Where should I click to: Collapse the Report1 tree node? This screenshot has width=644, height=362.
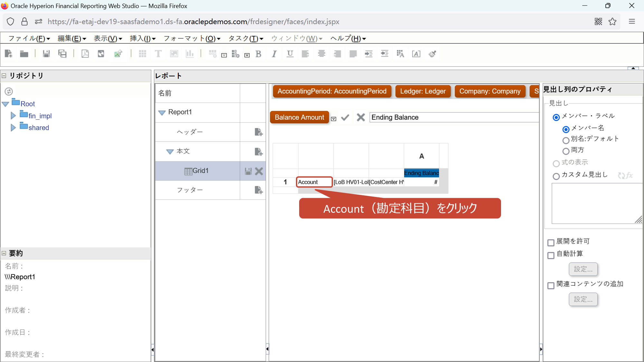162,112
